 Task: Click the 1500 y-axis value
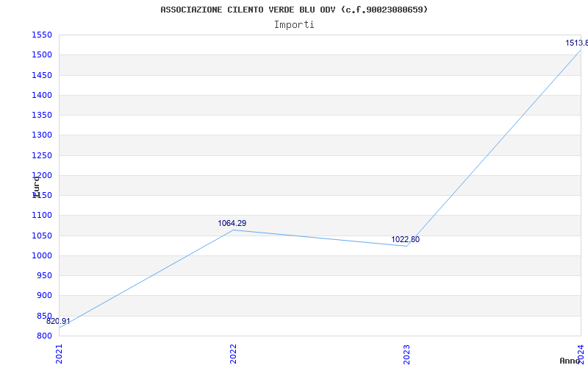click(42, 55)
